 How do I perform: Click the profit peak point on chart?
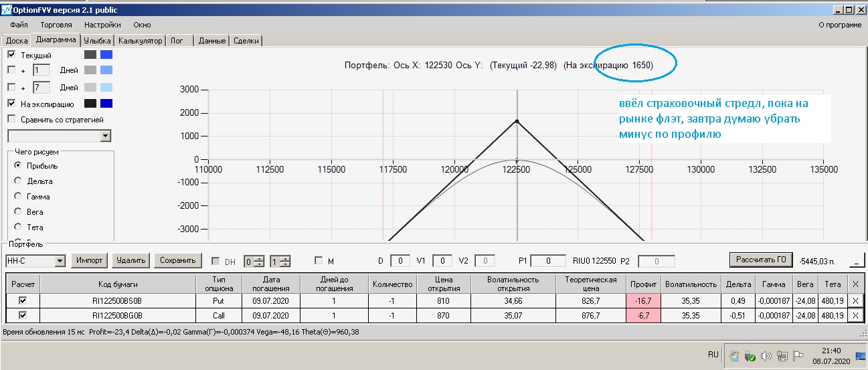click(517, 121)
